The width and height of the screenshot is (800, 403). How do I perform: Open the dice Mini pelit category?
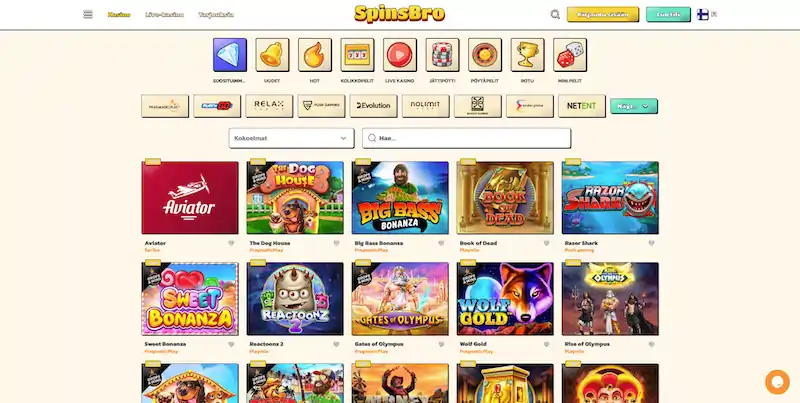coord(570,55)
